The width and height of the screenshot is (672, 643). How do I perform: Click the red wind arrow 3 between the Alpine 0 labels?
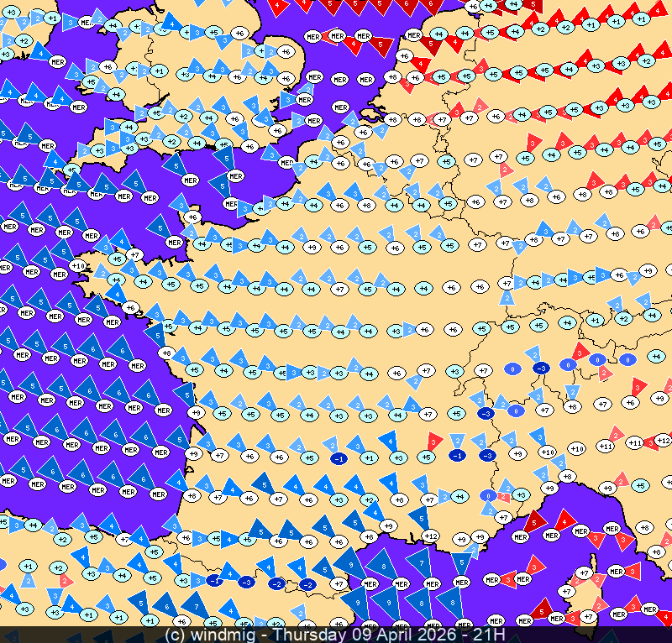click(x=580, y=351)
